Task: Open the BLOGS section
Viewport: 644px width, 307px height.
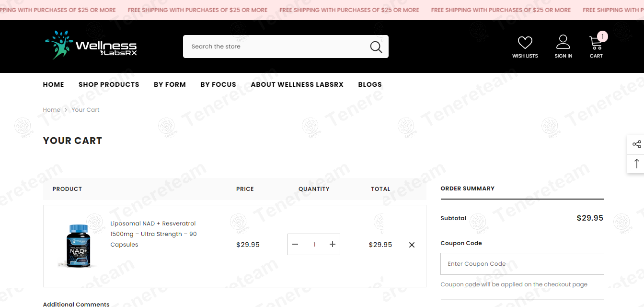Action: [369, 84]
